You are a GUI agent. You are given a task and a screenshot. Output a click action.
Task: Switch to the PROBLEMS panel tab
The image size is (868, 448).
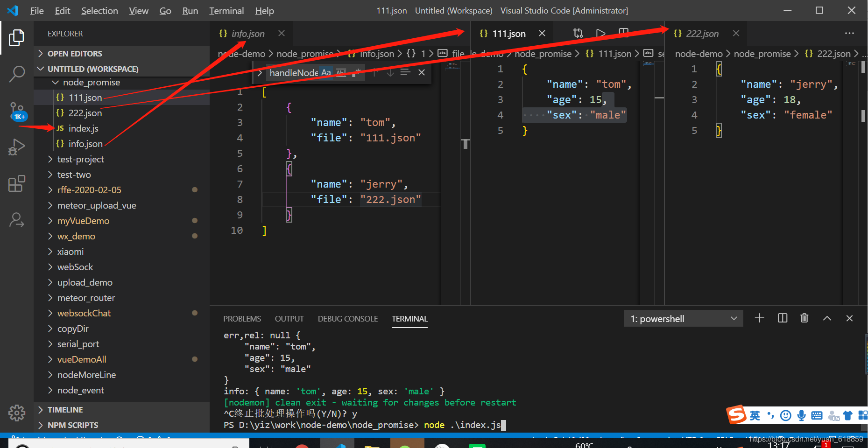(x=242, y=319)
